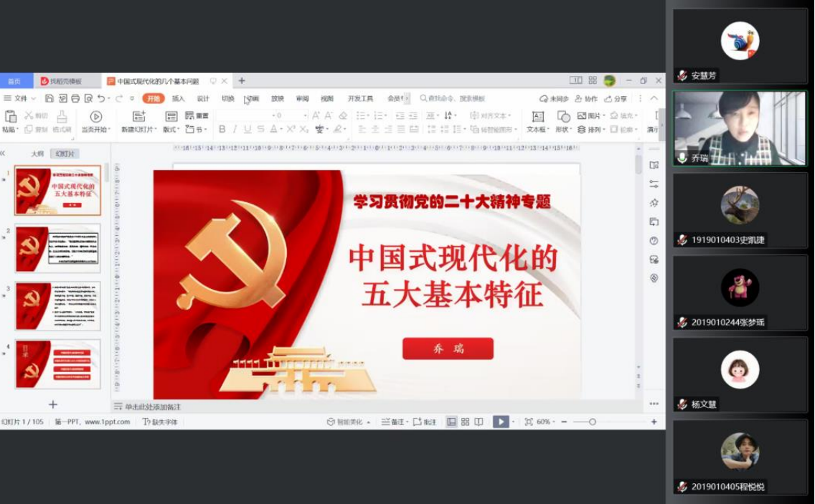Click the Undo arrow icon
This screenshot has width=815, height=504.
point(101,99)
